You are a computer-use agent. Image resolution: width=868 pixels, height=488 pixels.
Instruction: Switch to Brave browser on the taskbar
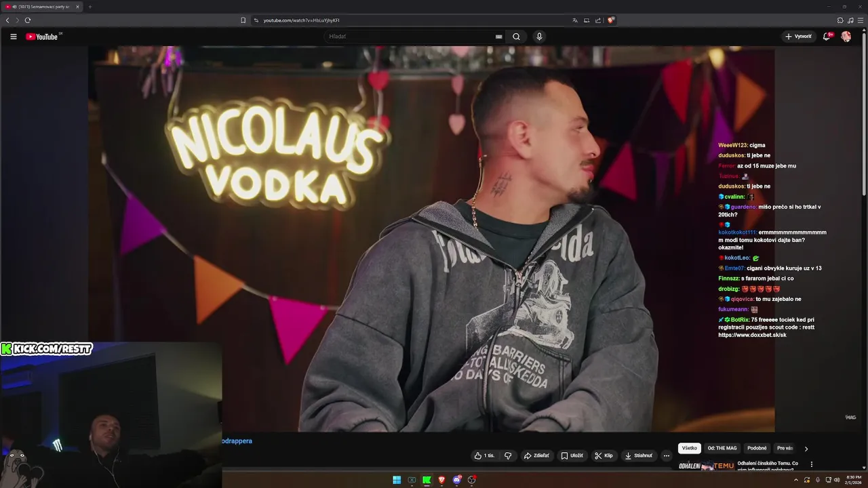[x=441, y=480]
